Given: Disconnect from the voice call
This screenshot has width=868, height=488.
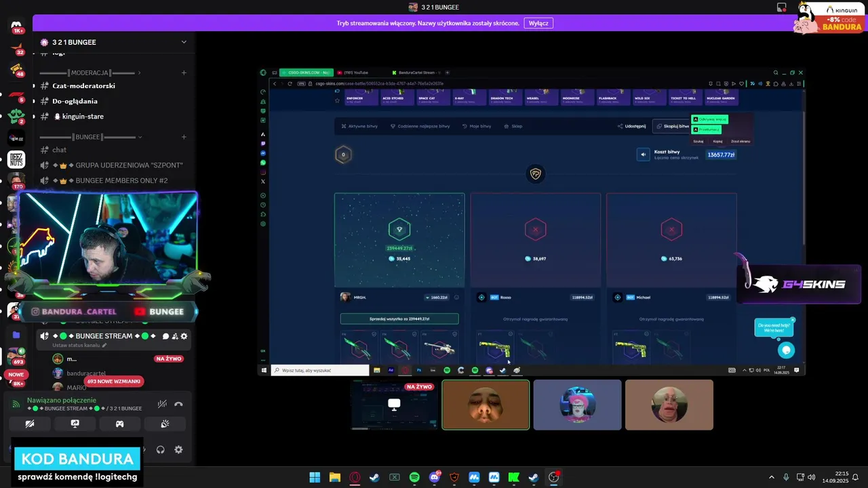Looking at the screenshot, I should pos(178,404).
